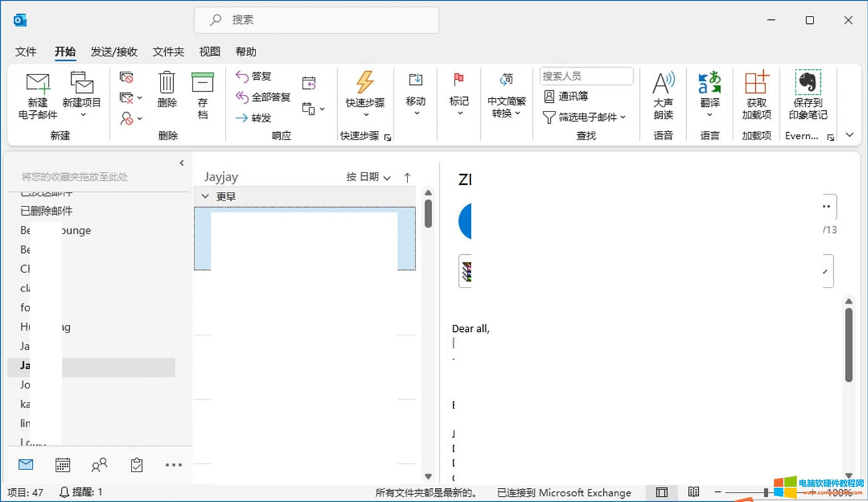
Task: Open the sort by date (按 日期) dropdown
Action: (x=368, y=177)
